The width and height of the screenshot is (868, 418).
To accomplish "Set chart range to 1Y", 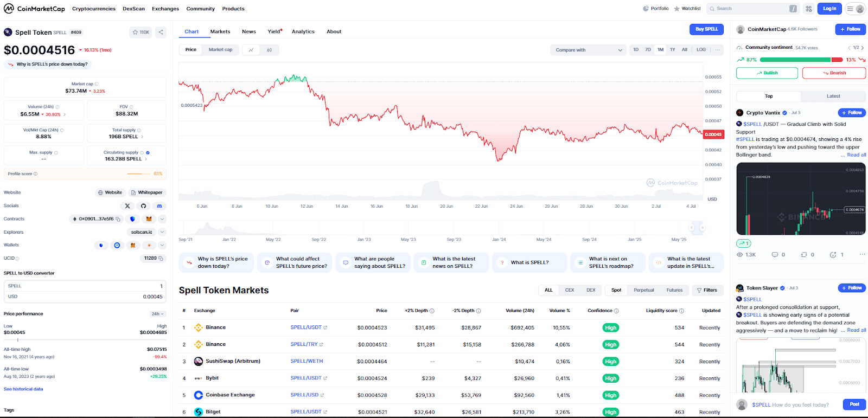I will click(x=673, y=50).
